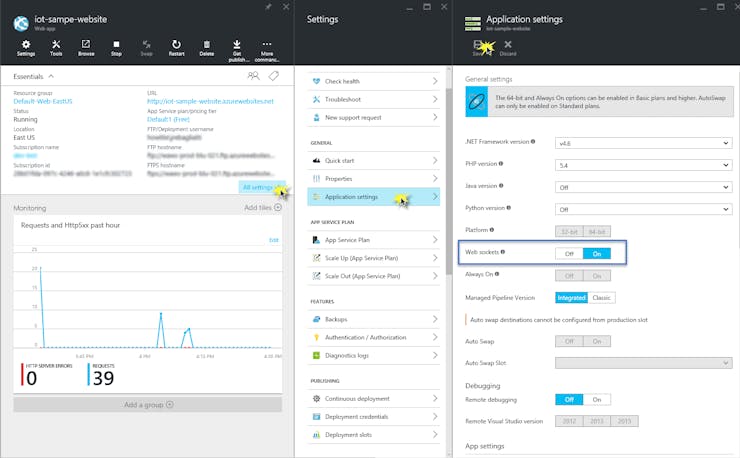740x458 pixels.
Task: Select Remote Visual Studio version 2012
Action: pos(569,421)
